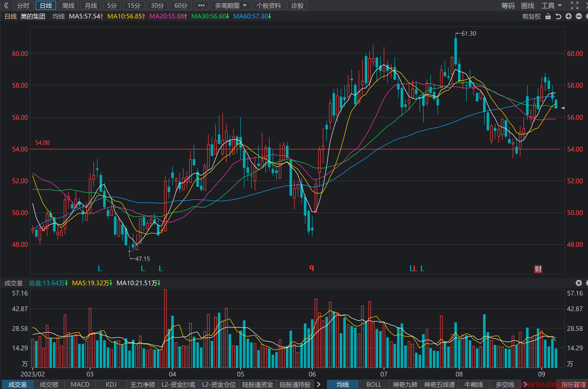Screen dimensions: 588x389
Task: Switch to the MACD indicator tab
Action: coord(80,384)
